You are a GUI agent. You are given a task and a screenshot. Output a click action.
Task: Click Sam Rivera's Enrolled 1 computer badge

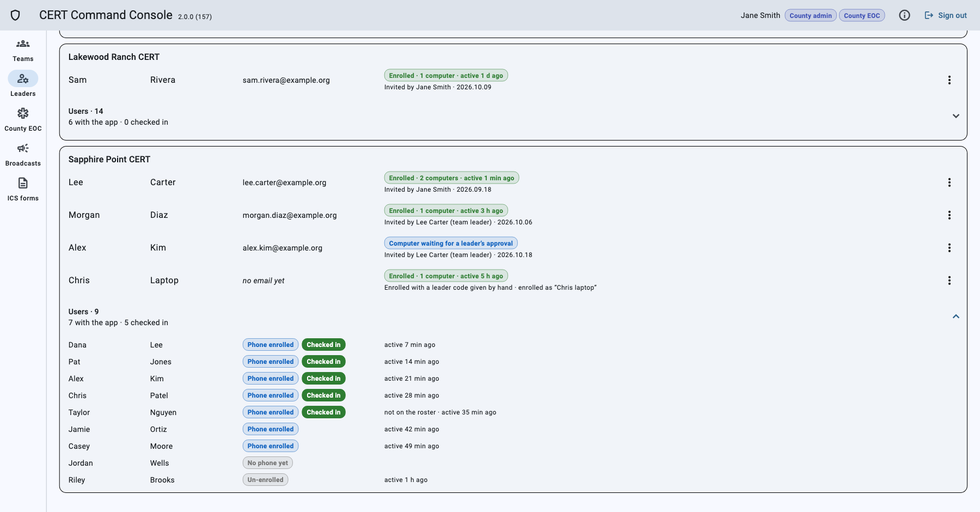(x=446, y=75)
